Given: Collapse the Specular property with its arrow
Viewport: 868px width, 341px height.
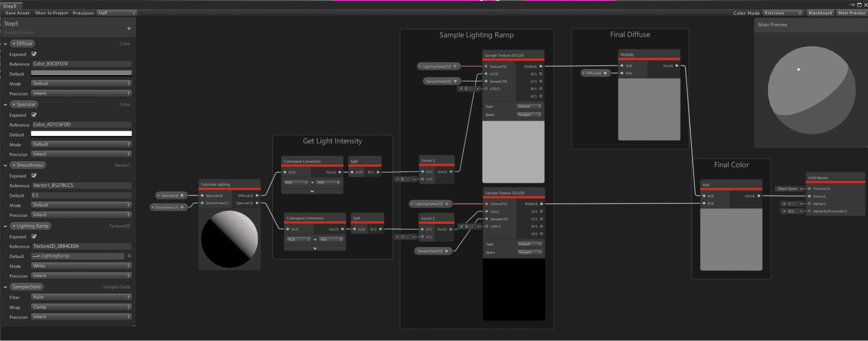Looking at the screenshot, I should click(5, 105).
